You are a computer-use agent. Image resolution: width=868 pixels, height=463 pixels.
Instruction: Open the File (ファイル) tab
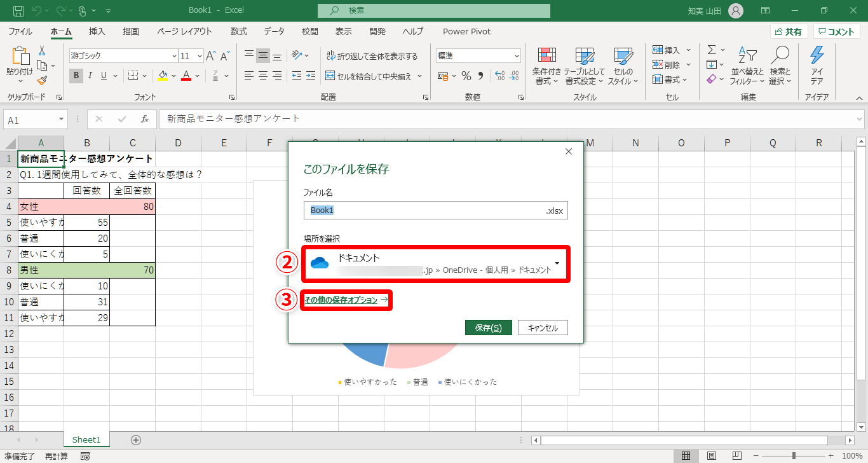click(20, 31)
